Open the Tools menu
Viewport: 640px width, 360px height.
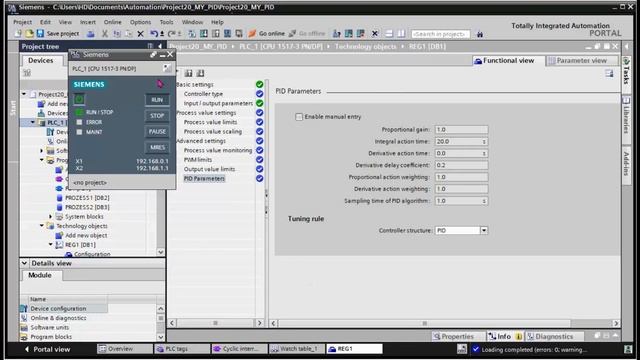pyautogui.click(x=167, y=22)
